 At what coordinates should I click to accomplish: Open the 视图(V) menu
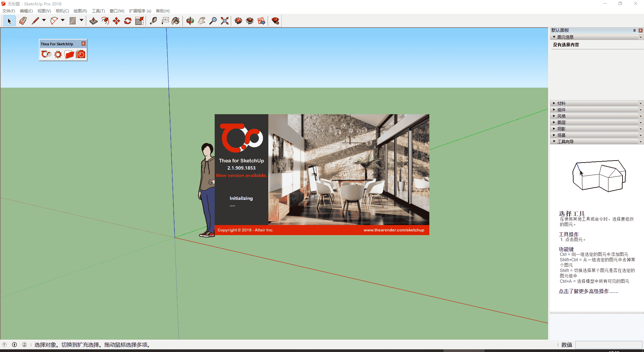44,11
